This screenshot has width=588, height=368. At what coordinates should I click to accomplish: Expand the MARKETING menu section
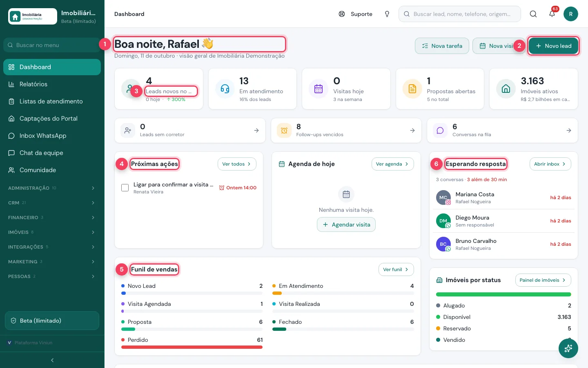(52, 262)
